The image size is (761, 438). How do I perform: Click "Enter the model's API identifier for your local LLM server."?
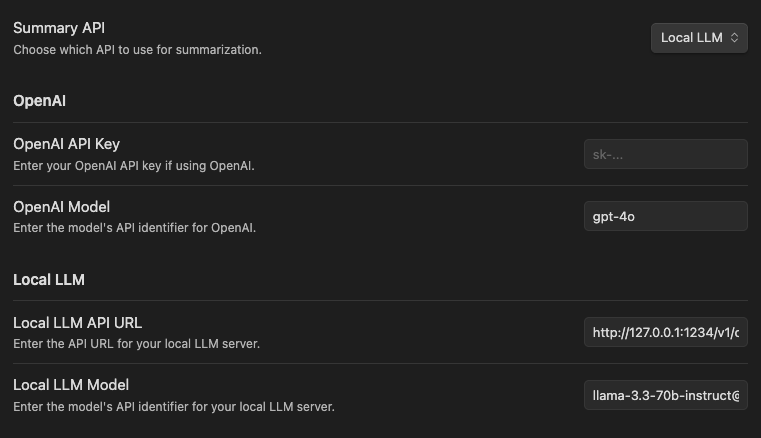click(x=174, y=407)
